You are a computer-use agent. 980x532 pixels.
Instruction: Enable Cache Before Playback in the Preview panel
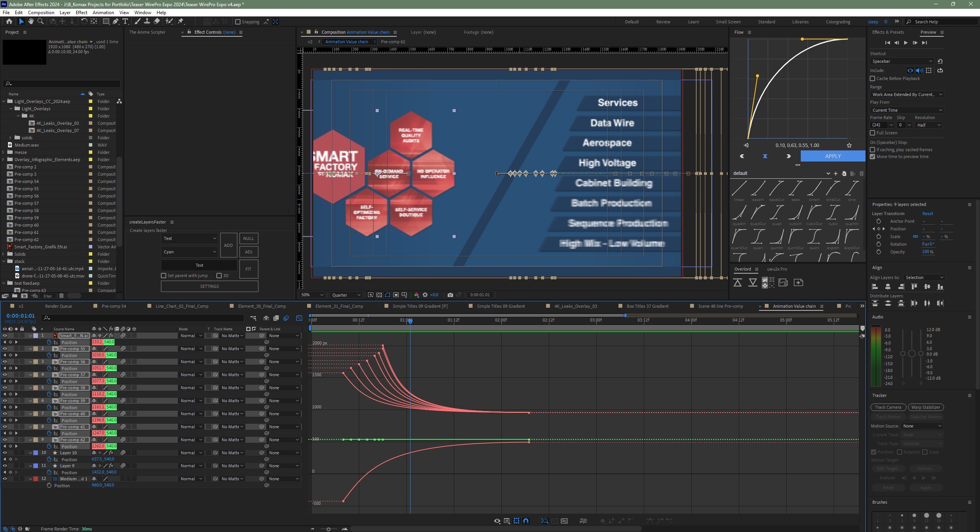point(872,78)
